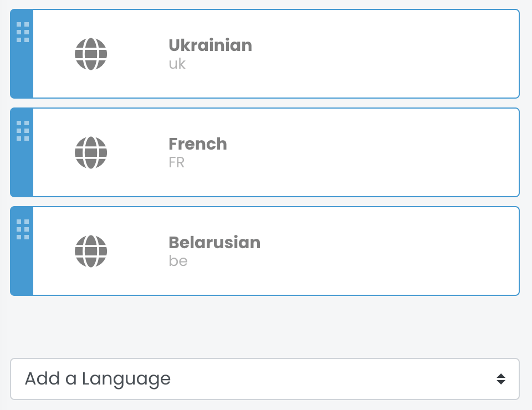The width and height of the screenshot is (532, 410).
Task: Click the blue left bar below Belarusian's handle
Action: click(22, 271)
